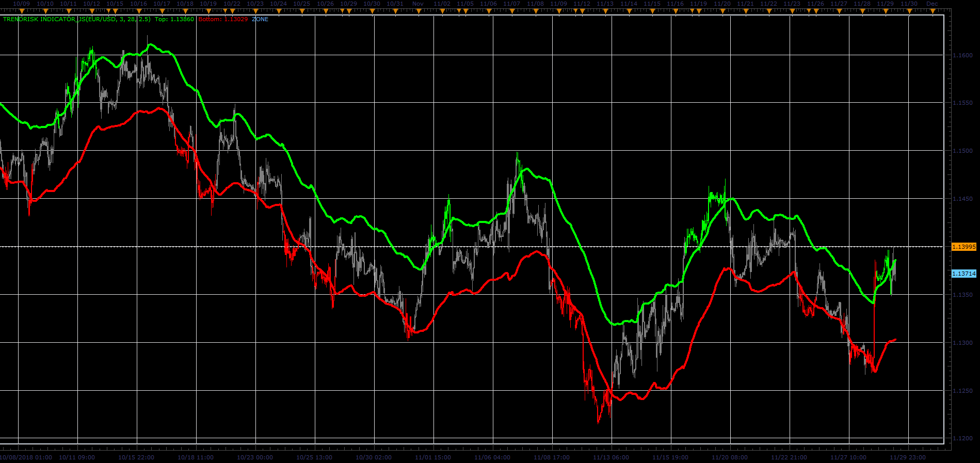Click the 1.1450 price axis label
The image size is (980, 463).
(962, 199)
